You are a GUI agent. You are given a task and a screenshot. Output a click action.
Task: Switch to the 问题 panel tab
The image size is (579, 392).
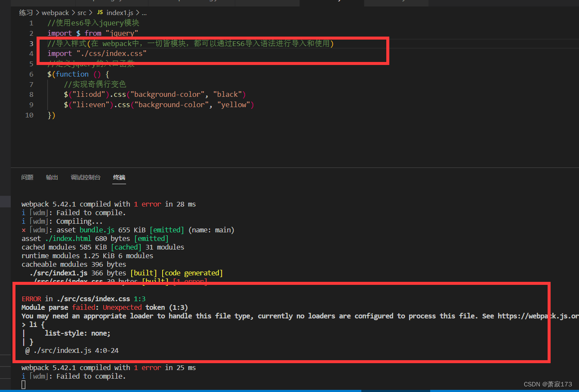tap(27, 177)
